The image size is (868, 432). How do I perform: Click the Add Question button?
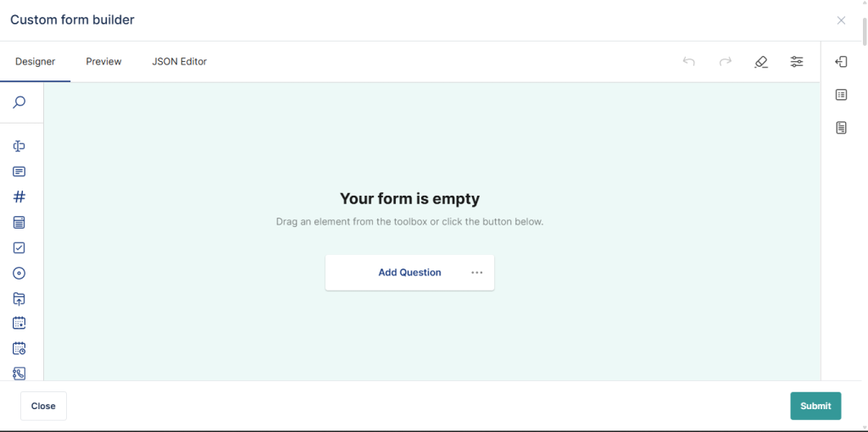click(x=409, y=273)
